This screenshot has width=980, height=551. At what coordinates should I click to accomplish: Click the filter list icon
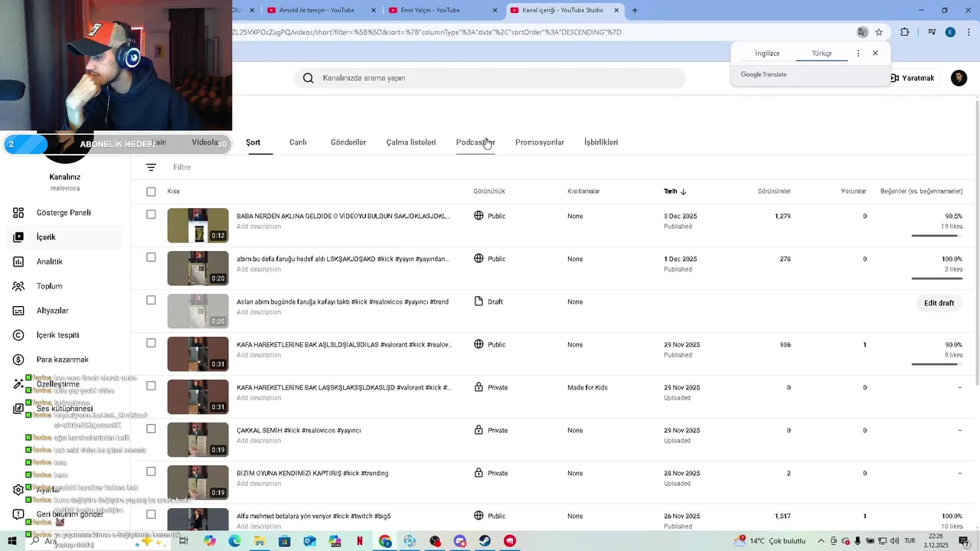pos(151,167)
